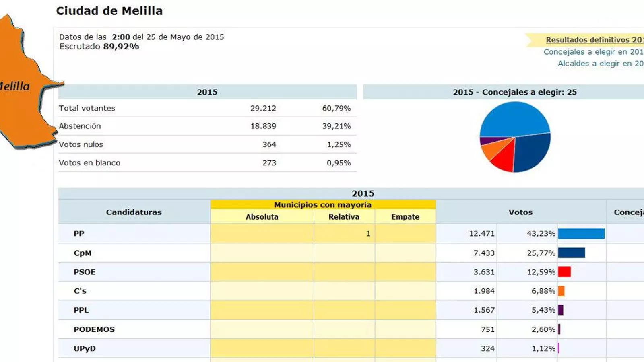Open the Resultados definitivos link
The image size is (644, 362).
[x=594, y=40]
